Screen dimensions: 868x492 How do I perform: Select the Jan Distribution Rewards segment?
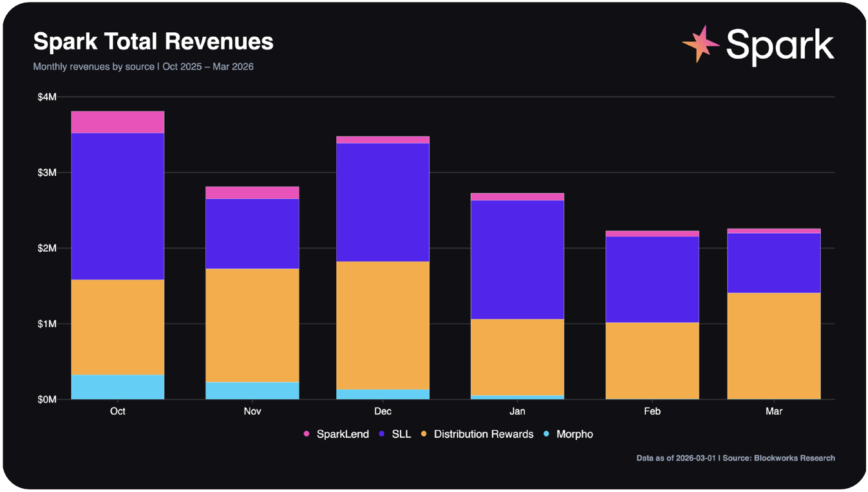click(x=518, y=357)
